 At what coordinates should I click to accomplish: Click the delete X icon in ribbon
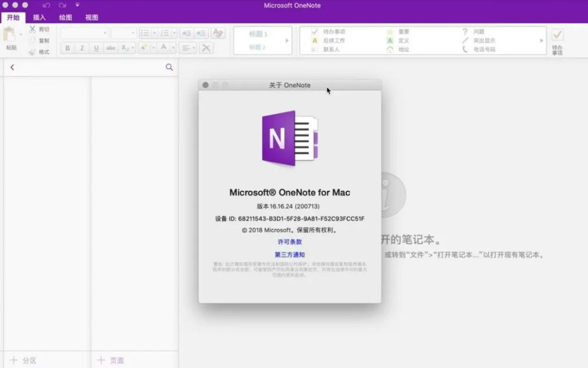[206, 48]
